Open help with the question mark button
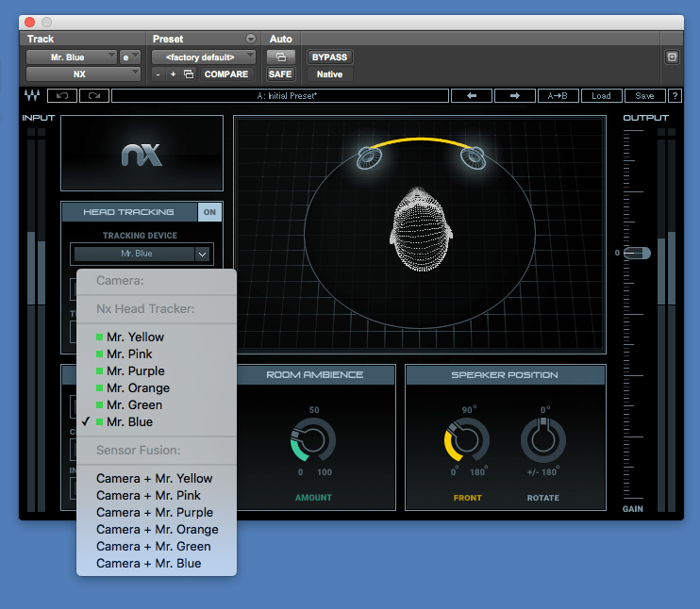The height and width of the screenshot is (609, 700). click(x=675, y=95)
